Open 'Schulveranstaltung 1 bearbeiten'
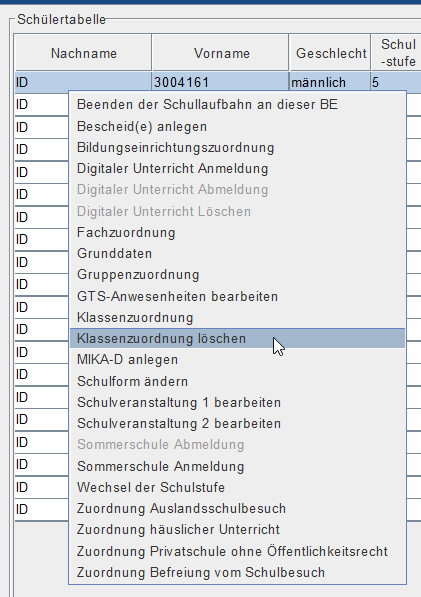The width and height of the screenshot is (421, 597). [x=237, y=402]
